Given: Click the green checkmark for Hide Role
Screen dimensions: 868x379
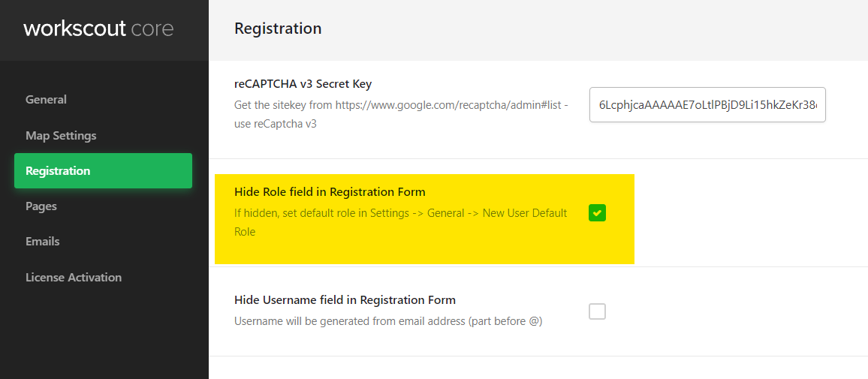Looking at the screenshot, I should (x=597, y=213).
